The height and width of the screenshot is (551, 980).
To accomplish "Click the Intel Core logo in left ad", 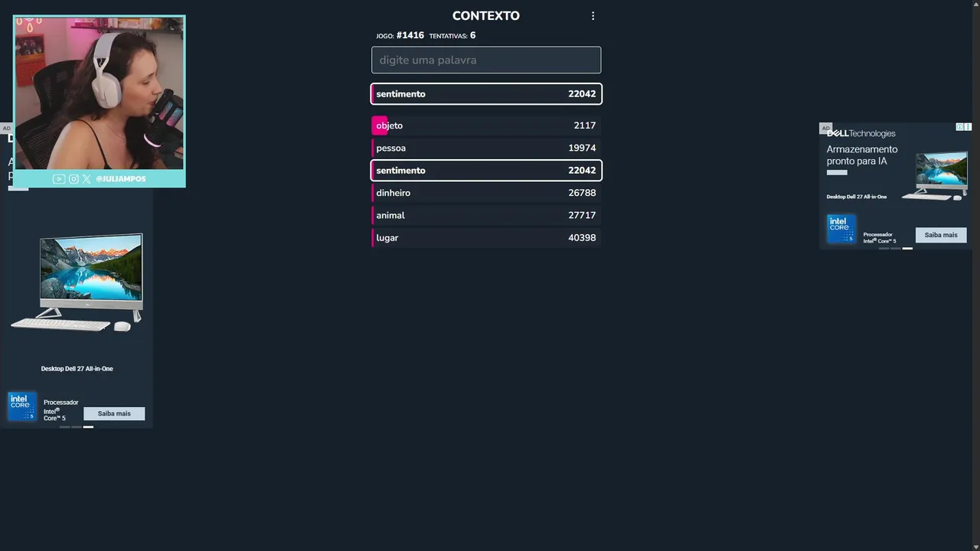I will pos(21,406).
